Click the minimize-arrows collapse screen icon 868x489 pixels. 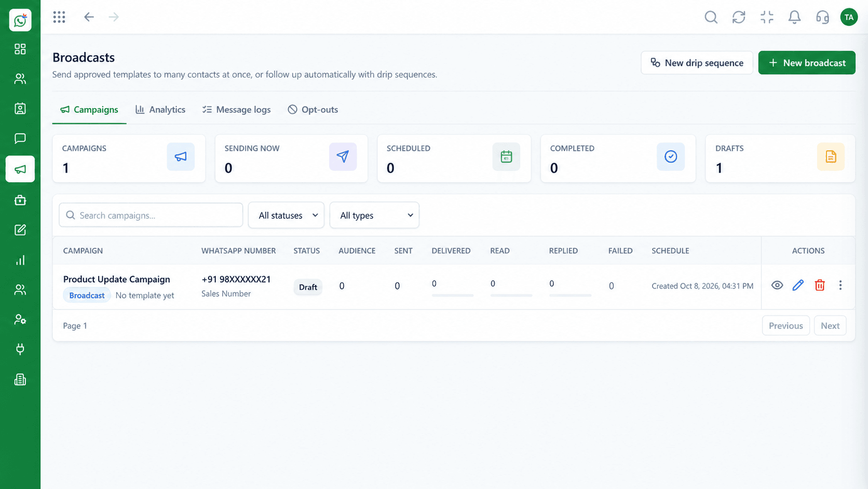coord(767,17)
